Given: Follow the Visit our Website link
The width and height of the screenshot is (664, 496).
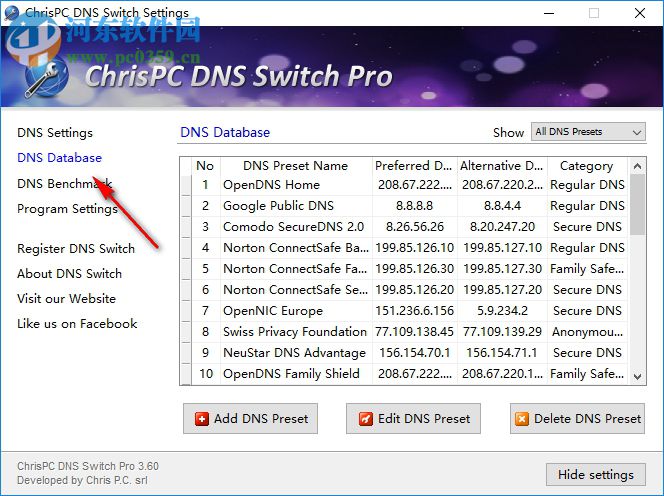Looking at the screenshot, I should tap(66, 299).
